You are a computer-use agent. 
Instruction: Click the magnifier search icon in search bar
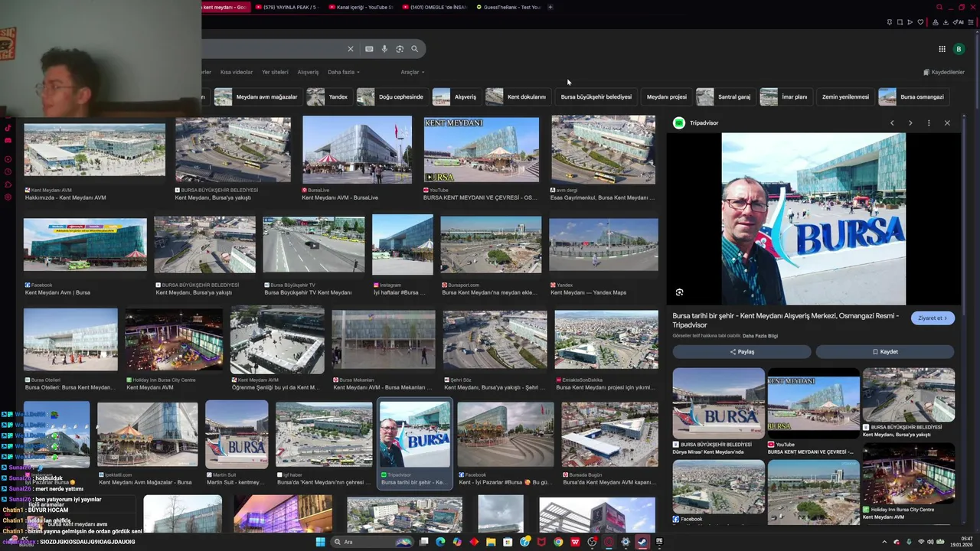(x=415, y=49)
